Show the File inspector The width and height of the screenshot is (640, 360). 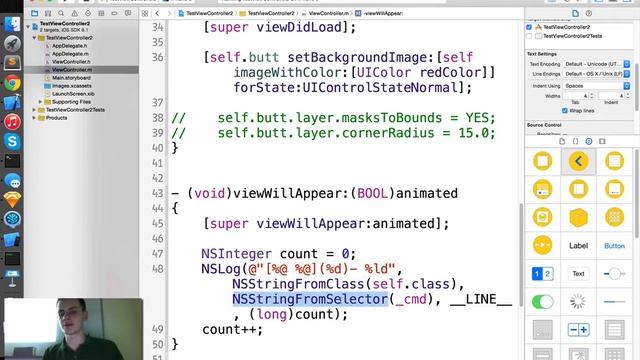pos(575,13)
